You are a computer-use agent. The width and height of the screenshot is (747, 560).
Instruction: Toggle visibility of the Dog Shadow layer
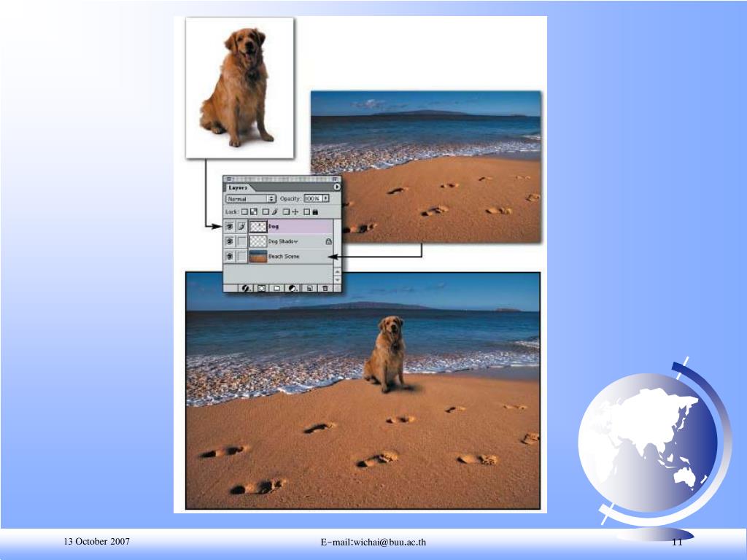click(x=230, y=241)
